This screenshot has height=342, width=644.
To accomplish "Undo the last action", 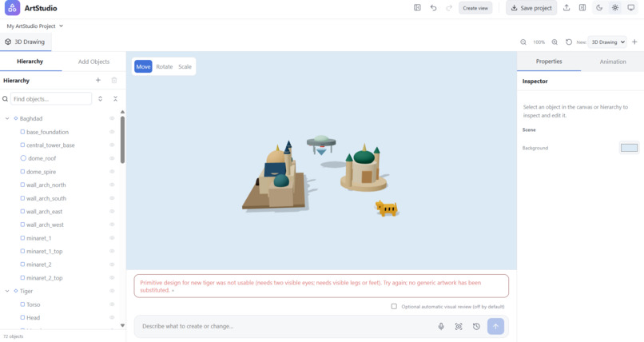I will click(433, 8).
